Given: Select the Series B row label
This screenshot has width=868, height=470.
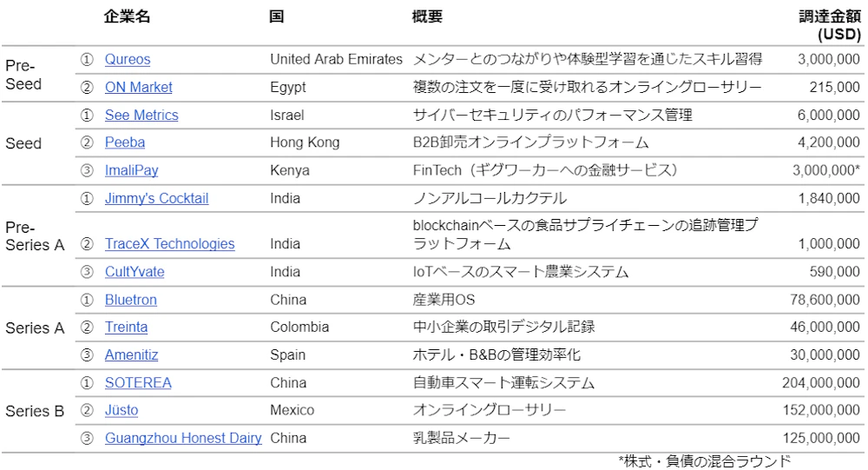Looking at the screenshot, I should click(x=35, y=412).
